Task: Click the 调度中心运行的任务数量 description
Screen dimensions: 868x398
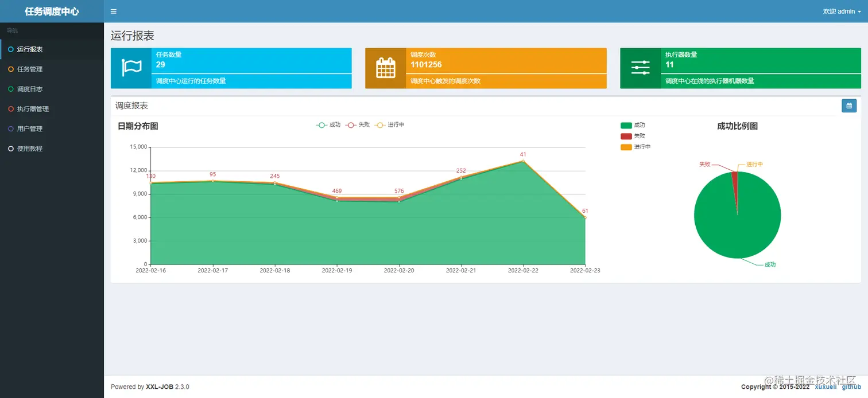Action: tap(191, 81)
